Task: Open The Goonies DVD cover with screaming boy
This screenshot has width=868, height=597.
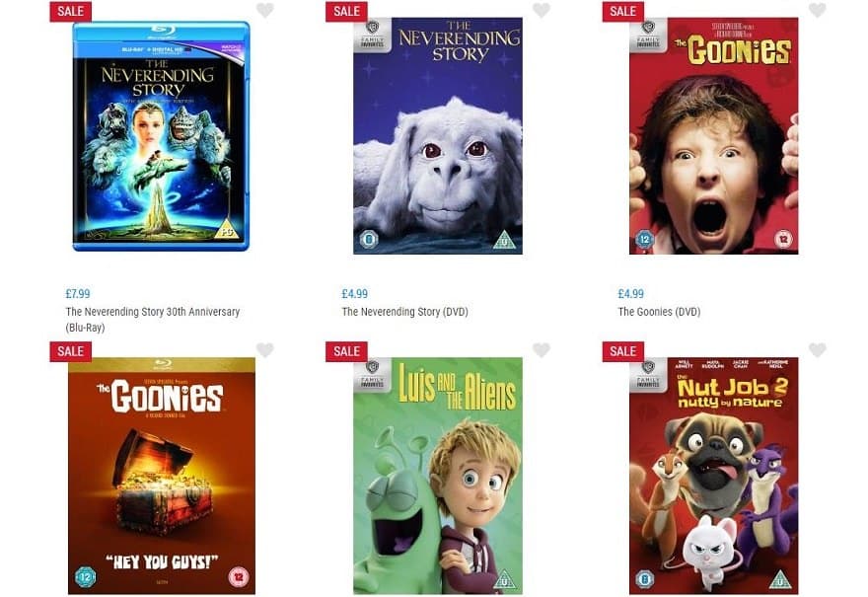Action: click(x=713, y=136)
